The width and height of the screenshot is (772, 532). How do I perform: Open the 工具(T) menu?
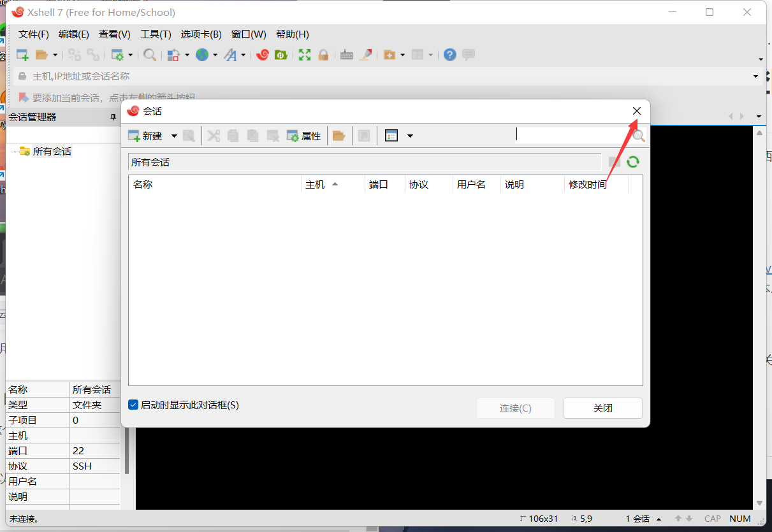click(156, 34)
